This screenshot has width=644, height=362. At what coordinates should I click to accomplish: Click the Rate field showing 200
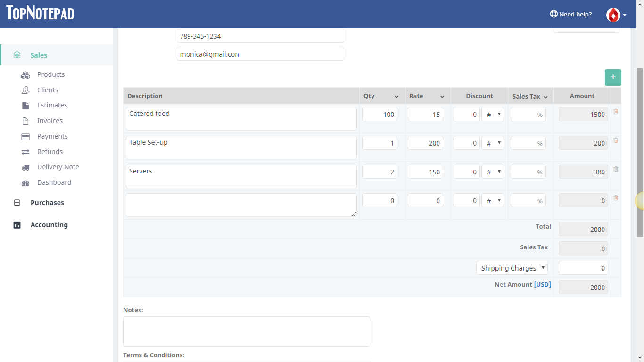coord(425,143)
